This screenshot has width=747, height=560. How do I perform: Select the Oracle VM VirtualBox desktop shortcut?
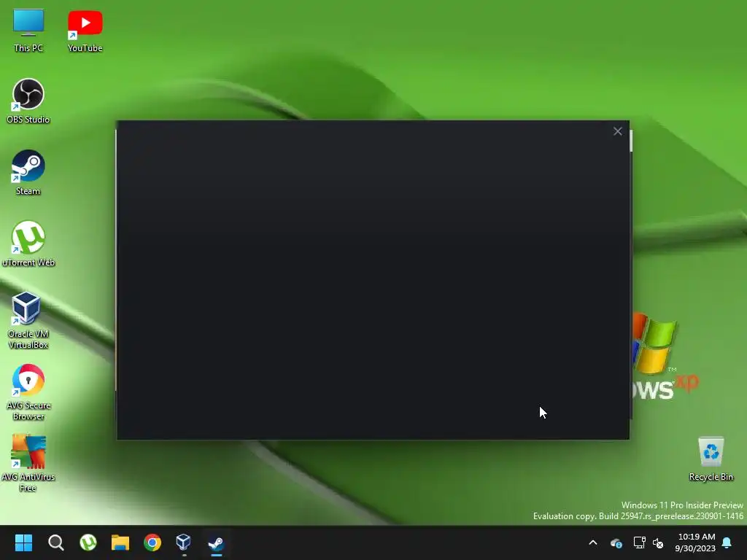coord(28,321)
